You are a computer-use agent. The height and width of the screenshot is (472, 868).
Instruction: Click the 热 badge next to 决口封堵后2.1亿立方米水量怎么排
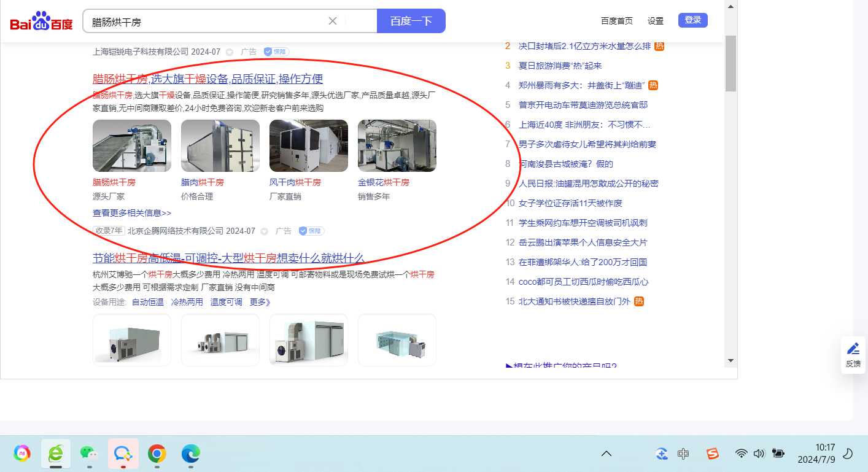pos(659,46)
